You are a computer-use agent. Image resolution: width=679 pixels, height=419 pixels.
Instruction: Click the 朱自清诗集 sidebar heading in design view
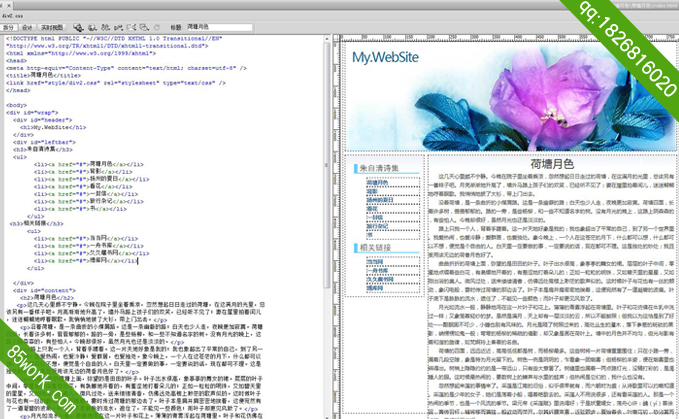pyautogui.click(x=379, y=168)
